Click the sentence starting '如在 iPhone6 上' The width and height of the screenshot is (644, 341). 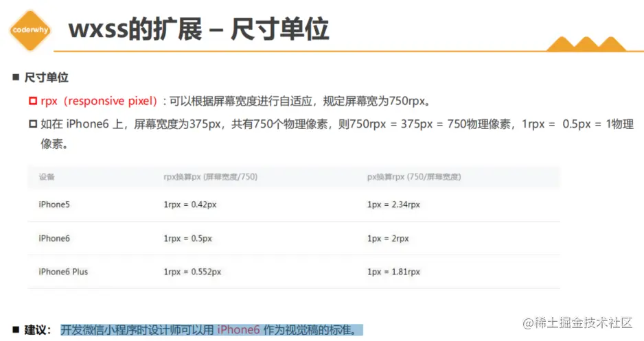337,133
